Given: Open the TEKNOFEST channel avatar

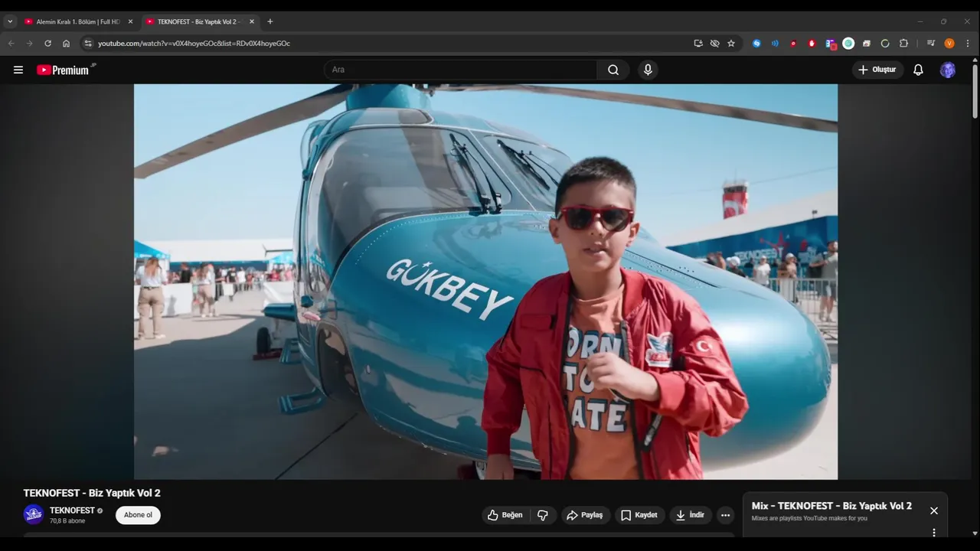Looking at the screenshot, I should (x=33, y=514).
